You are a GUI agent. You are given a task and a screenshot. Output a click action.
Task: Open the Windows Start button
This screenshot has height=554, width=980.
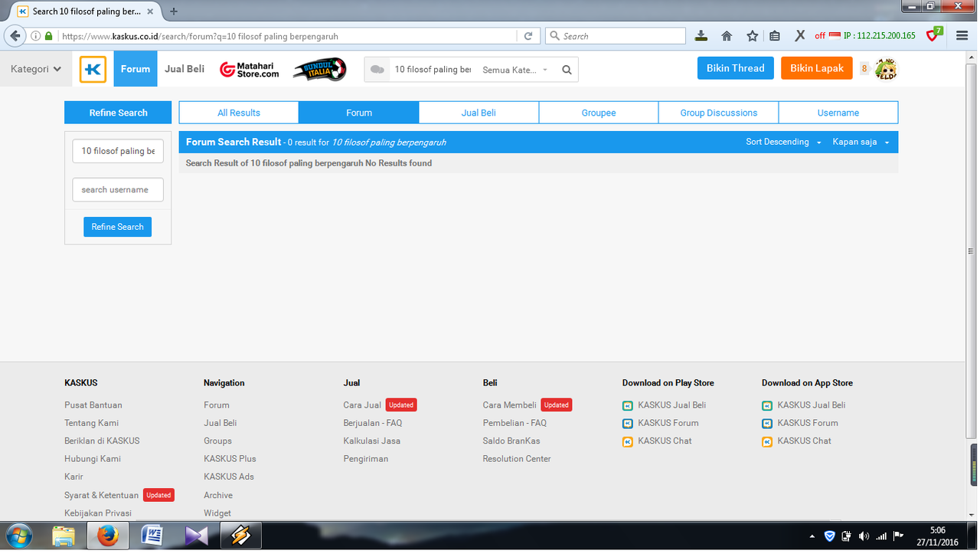pos(19,535)
